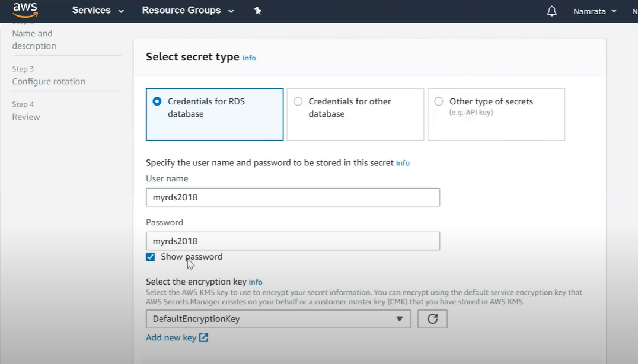Select Other type of secrets radio

point(439,101)
